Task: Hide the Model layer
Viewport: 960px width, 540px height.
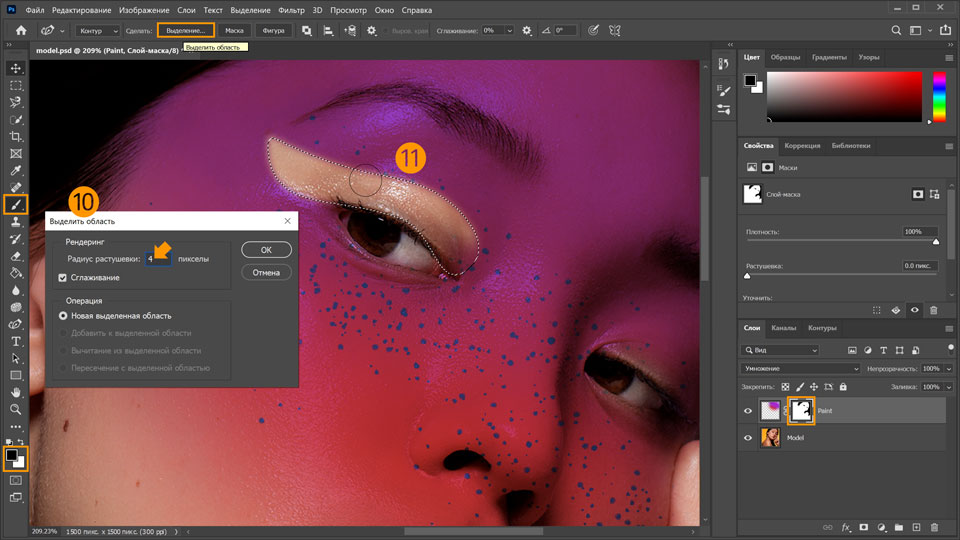Action: [748, 438]
